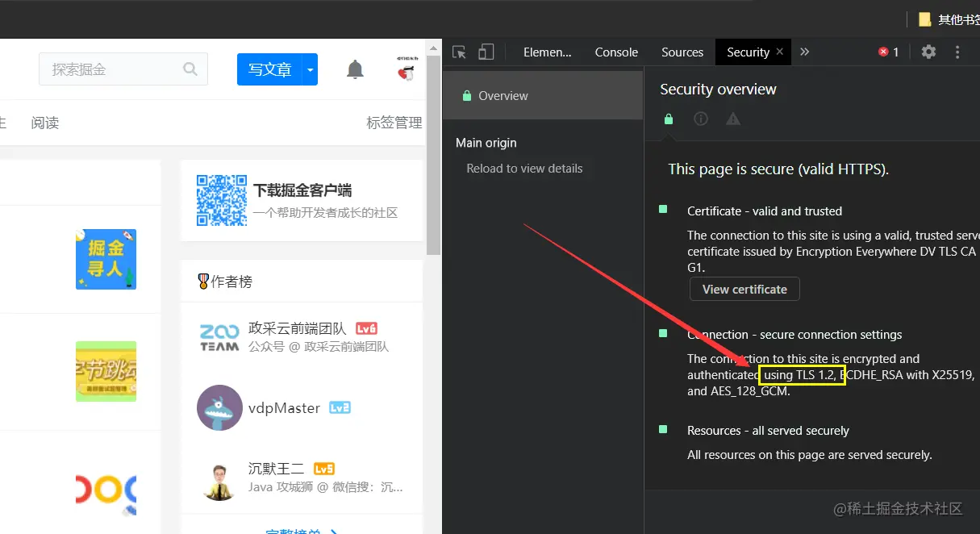Viewport: 980px width, 534px height.
Task: Click the 作者榜 heading
Action: tap(231, 282)
